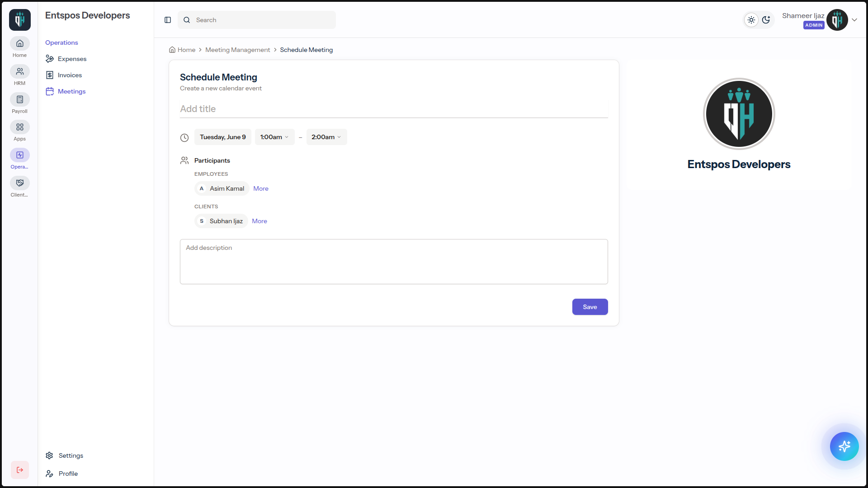The height and width of the screenshot is (488, 868).
Task: Select the Subhan Ijaz client chip
Action: coord(221,221)
